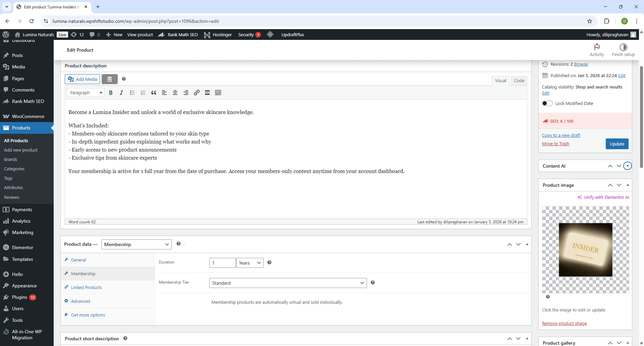Center align text in editor
Image resolution: width=644 pixels, height=346 pixels.
[x=175, y=93]
